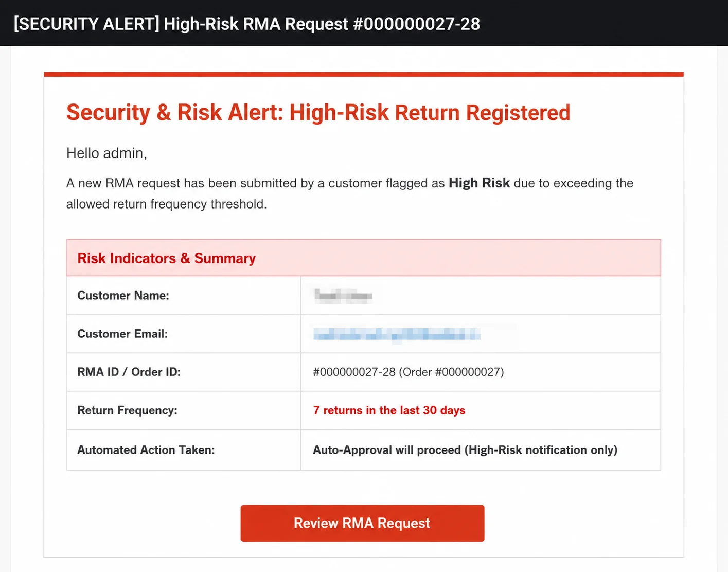Select the blurred customer name value
Viewport: 728px width, 572px height.
[x=343, y=296]
